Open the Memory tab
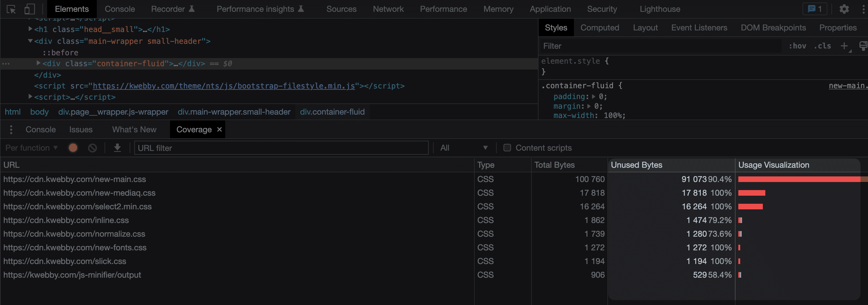The width and height of the screenshot is (868, 305). point(498,9)
